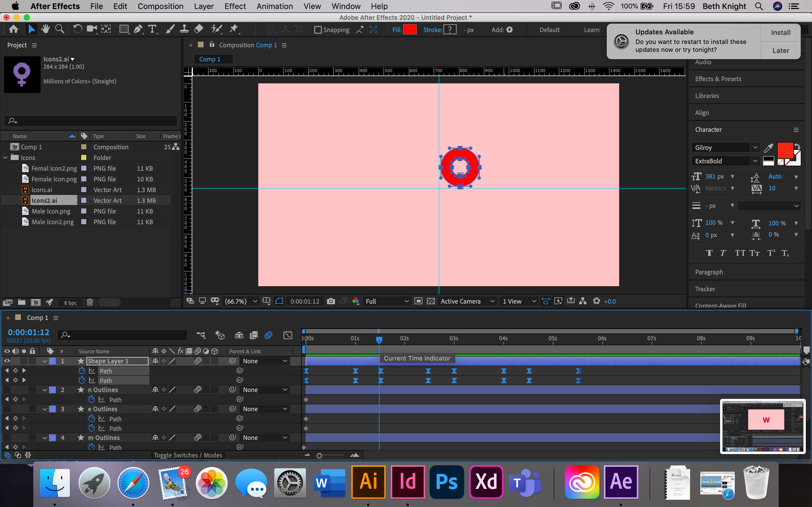Hide Shape Layer 1 with eye toggle
This screenshot has height=507, width=812.
click(x=7, y=361)
